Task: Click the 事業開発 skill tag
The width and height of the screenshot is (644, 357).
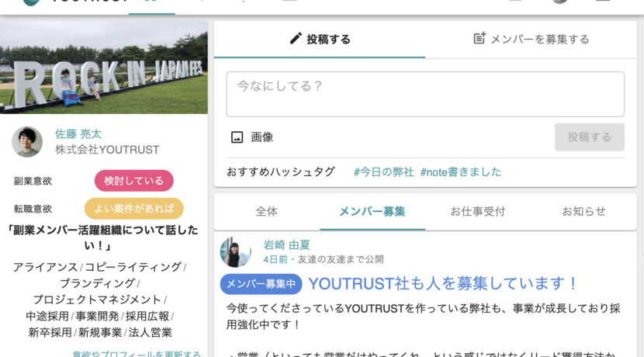Action: [97, 317]
